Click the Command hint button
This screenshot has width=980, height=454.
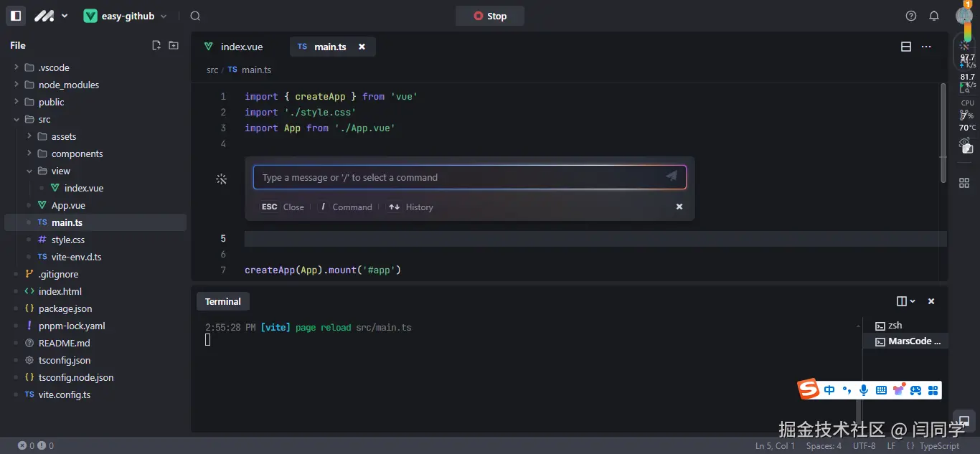click(x=345, y=207)
